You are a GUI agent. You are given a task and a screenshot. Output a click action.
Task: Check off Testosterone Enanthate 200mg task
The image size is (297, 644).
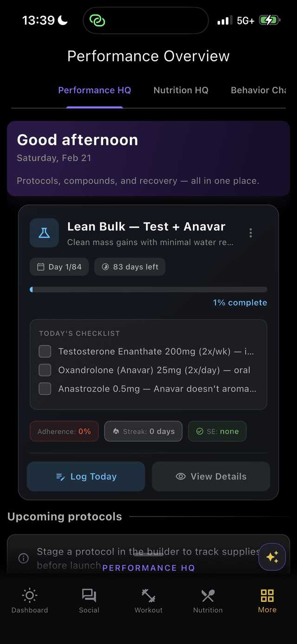coord(45,351)
